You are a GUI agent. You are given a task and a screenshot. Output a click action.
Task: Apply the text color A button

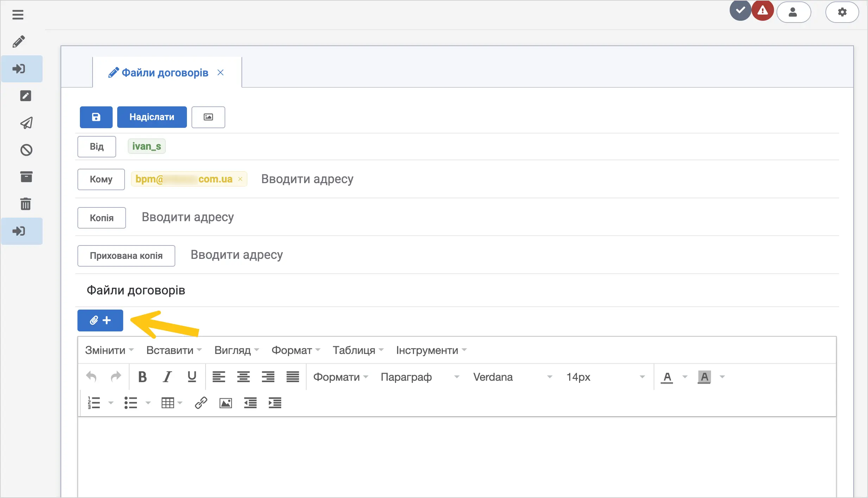coord(667,377)
